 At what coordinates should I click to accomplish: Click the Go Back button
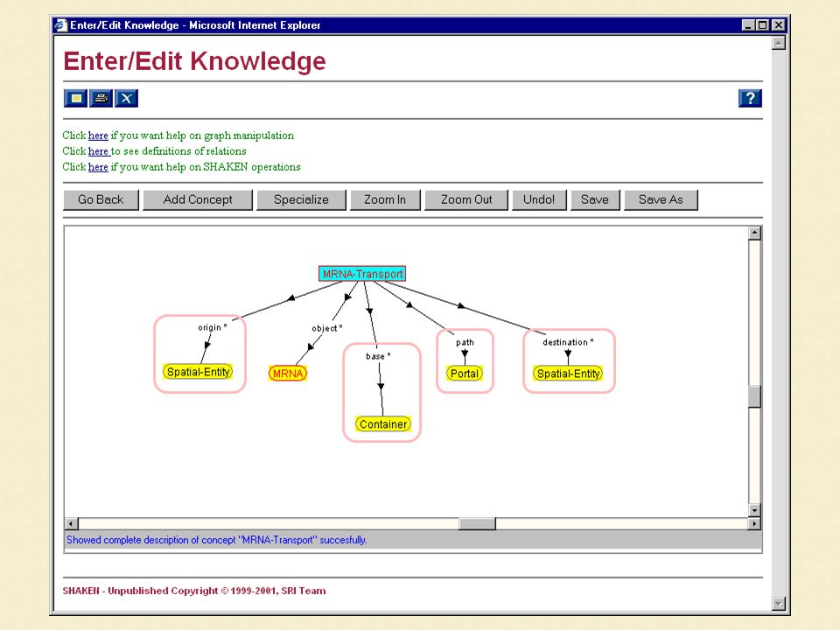101,199
